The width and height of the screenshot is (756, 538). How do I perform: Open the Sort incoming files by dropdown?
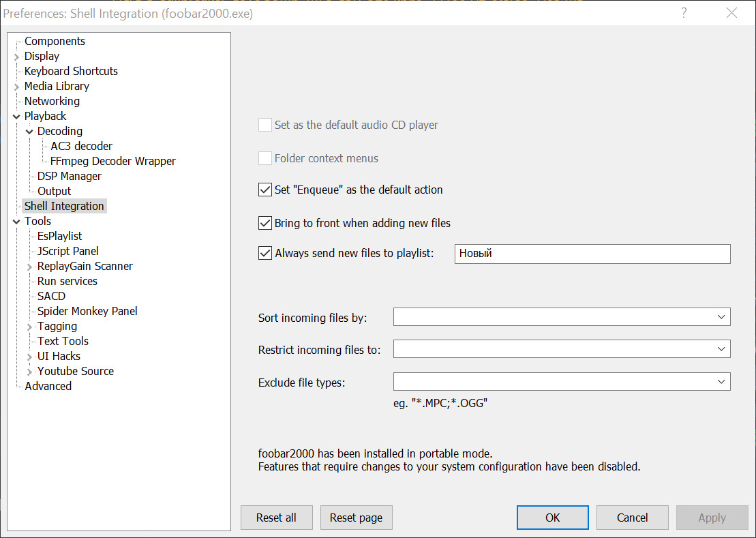pyautogui.click(x=721, y=317)
